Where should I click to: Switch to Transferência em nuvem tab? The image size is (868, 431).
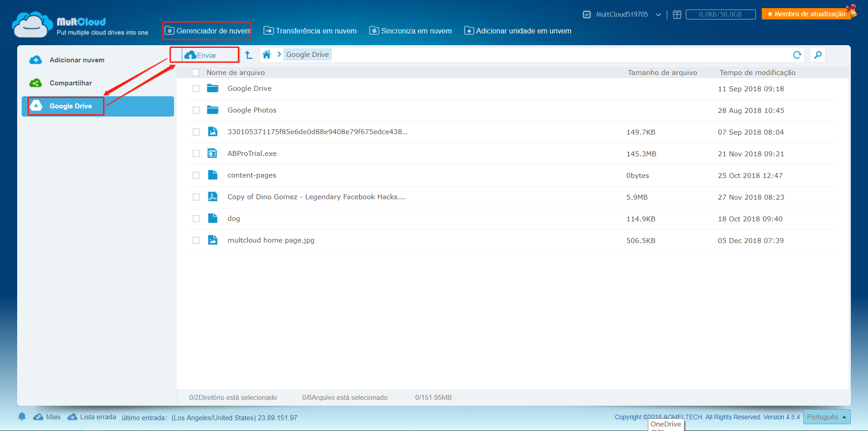point(310,31)
